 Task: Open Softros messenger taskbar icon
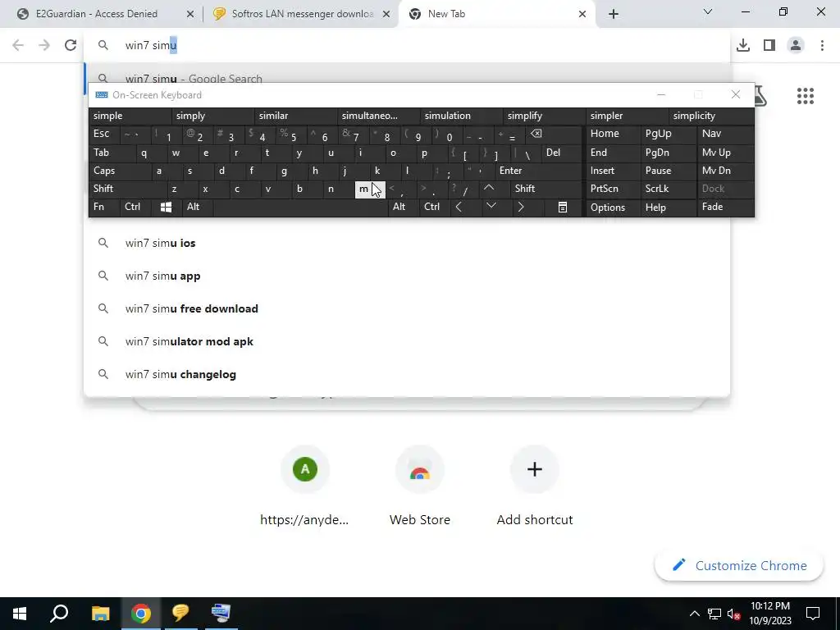pos(181,614)
